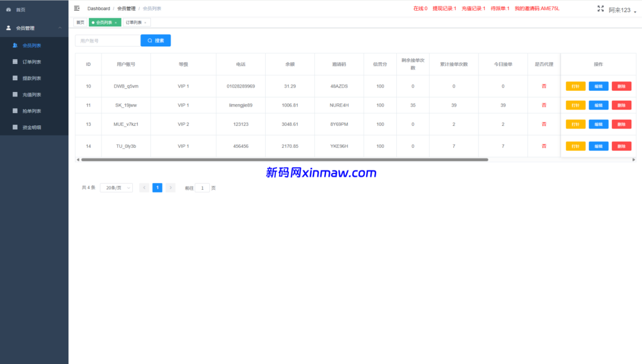Select the 首页 tab above the table
This screenshot has width=642, height=364.
(80, 21)
